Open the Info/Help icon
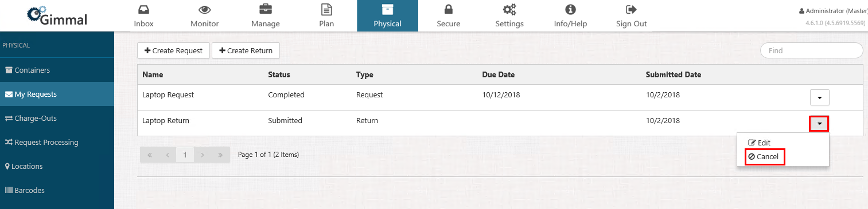Image resolution: width=868 pixels, height=209 pixels. point(570,10)
